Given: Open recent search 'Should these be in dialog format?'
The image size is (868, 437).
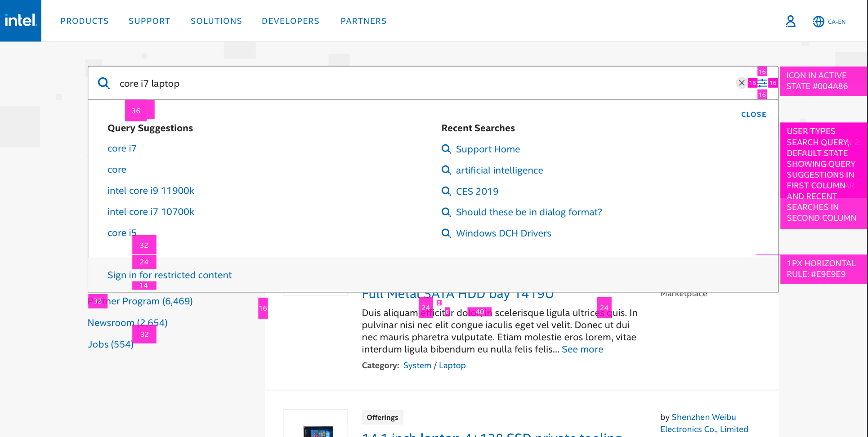Looking at the screenshot, I should point(529,212).
